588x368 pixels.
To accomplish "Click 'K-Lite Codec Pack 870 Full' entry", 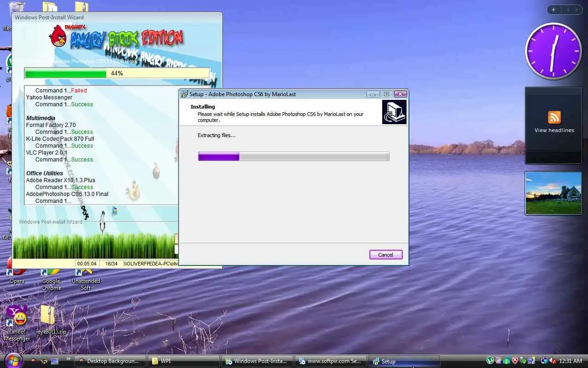I will 60,139.
